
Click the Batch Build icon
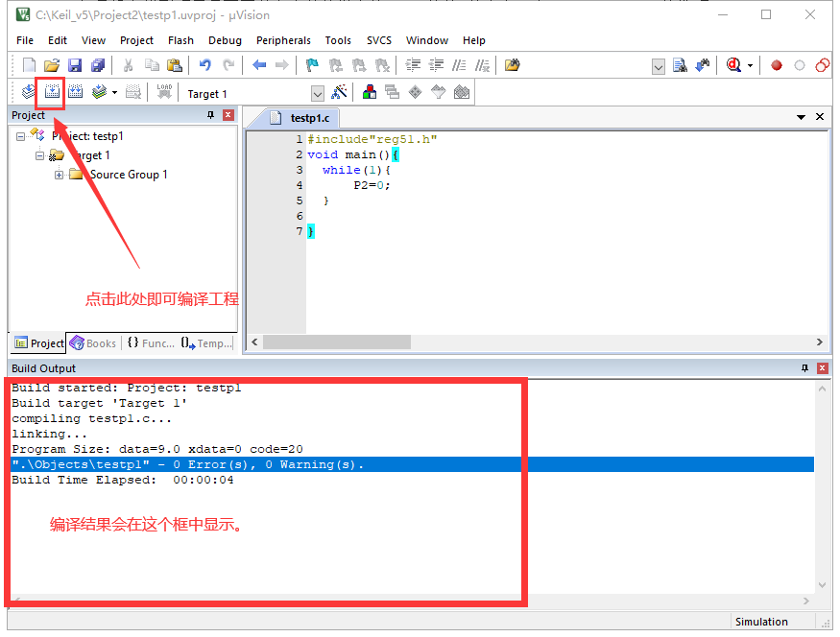coord(99,92)
